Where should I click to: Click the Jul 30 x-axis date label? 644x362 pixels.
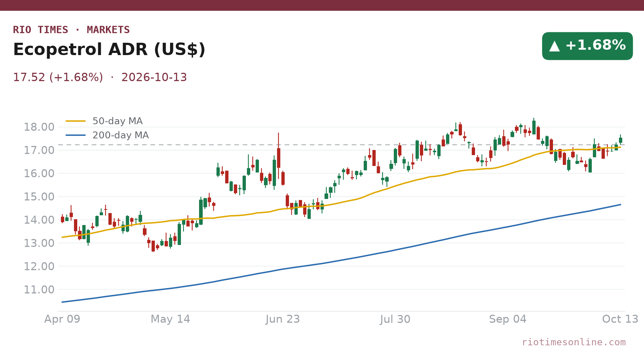tap(395, 319)
